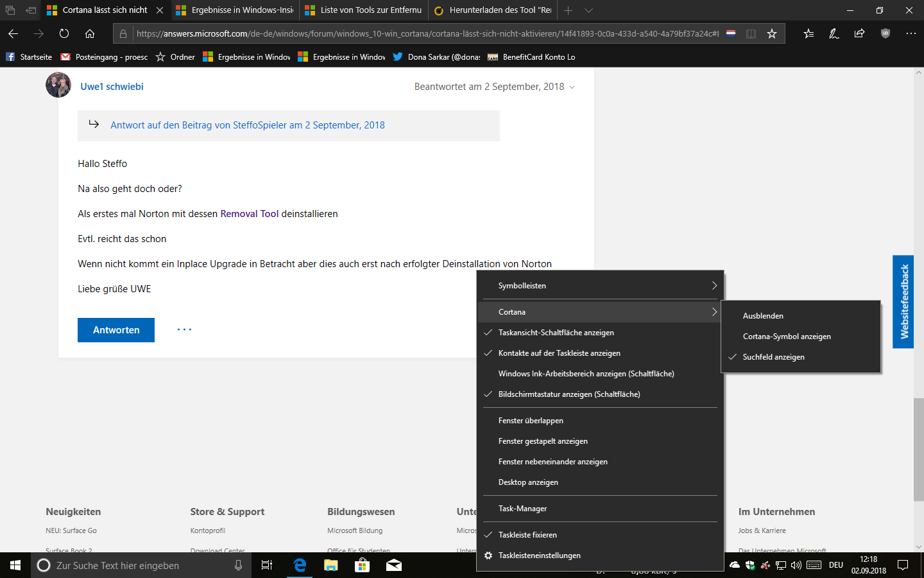Select Suchfeld anzeigen option
Viewport: 924px width, 578px height.
801,357
